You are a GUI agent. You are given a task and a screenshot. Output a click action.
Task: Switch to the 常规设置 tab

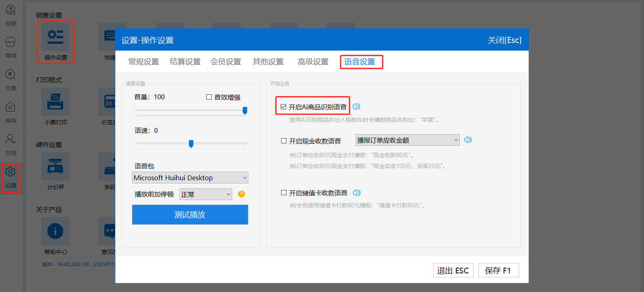tap(144, 62)
